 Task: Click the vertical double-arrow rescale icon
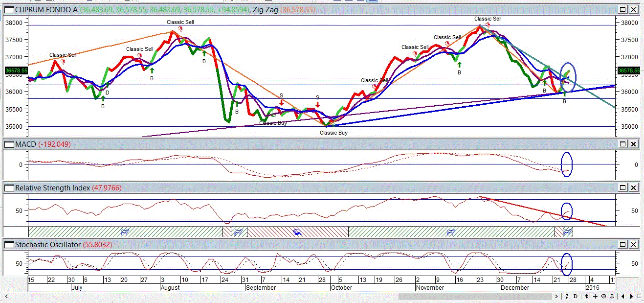[587, 296]
